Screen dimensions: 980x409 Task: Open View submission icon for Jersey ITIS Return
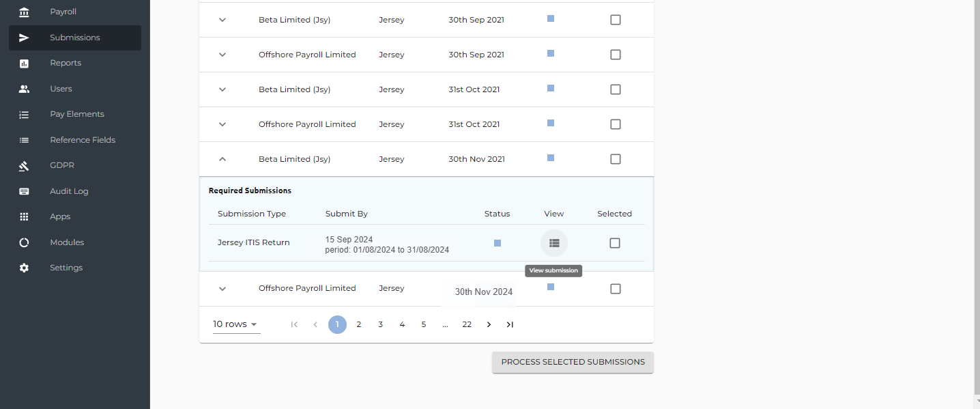[x=554, y=243]
